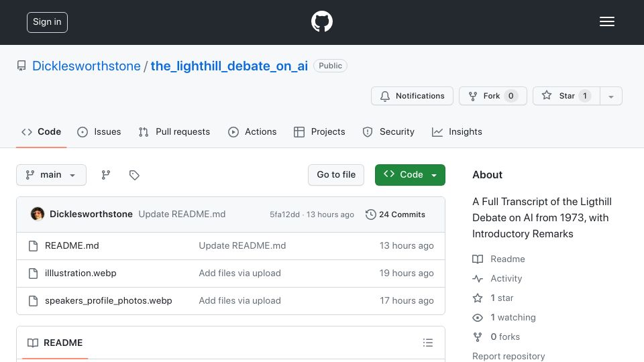This screenshot has width=644, height=362.
Task: Open the Dicklesworthstone owner profile link
Action: (x=87, y=66)
